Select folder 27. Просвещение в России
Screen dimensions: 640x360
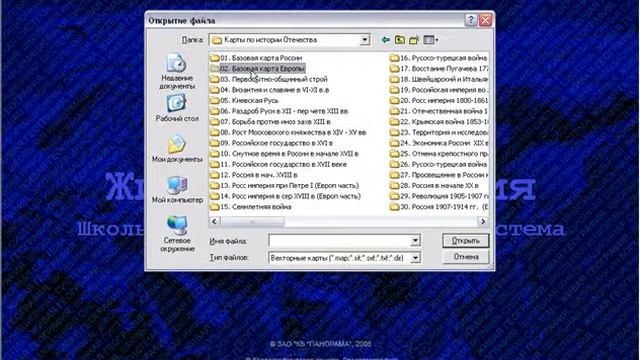[x=439, y=175]
